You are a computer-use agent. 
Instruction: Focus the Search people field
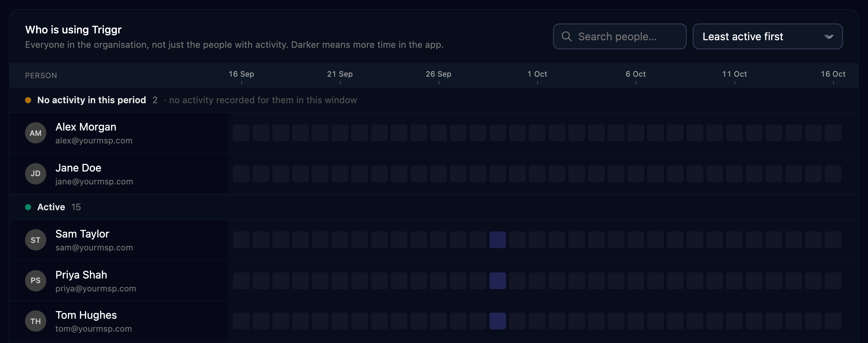tap(620, 36)
